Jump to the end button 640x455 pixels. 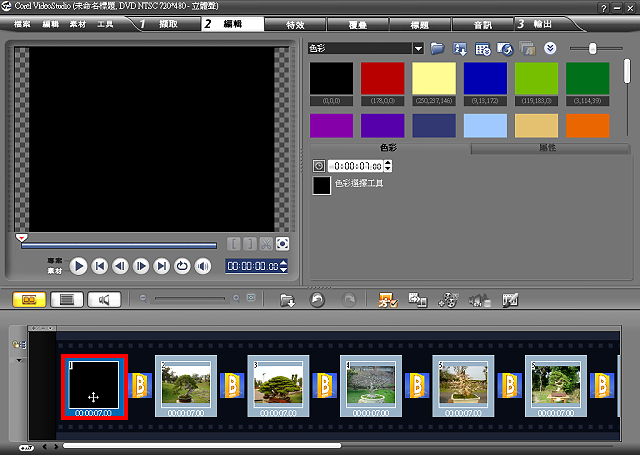point(162,266)
